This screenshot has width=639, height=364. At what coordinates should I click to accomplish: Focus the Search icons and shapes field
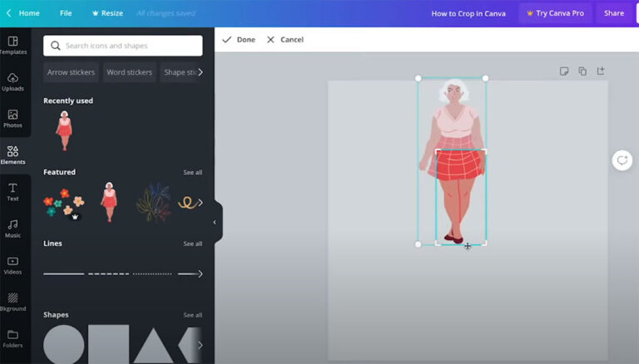122,46
